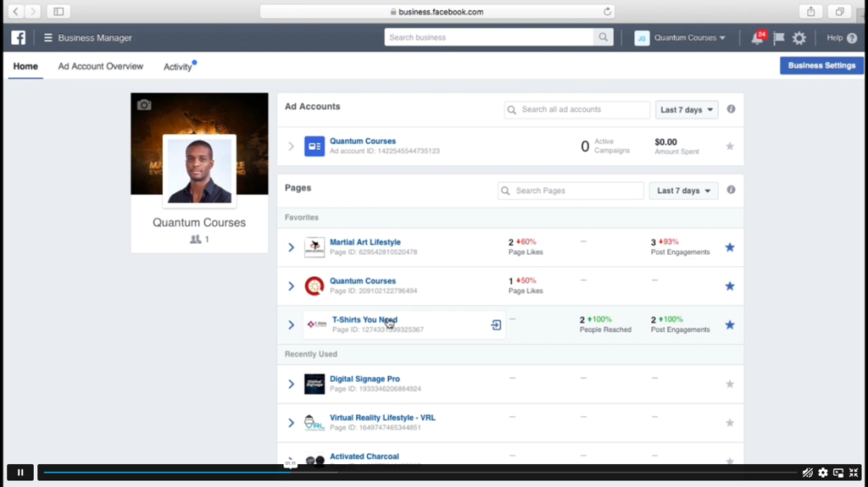Reload the page with refresh icon

click(607, 12)
